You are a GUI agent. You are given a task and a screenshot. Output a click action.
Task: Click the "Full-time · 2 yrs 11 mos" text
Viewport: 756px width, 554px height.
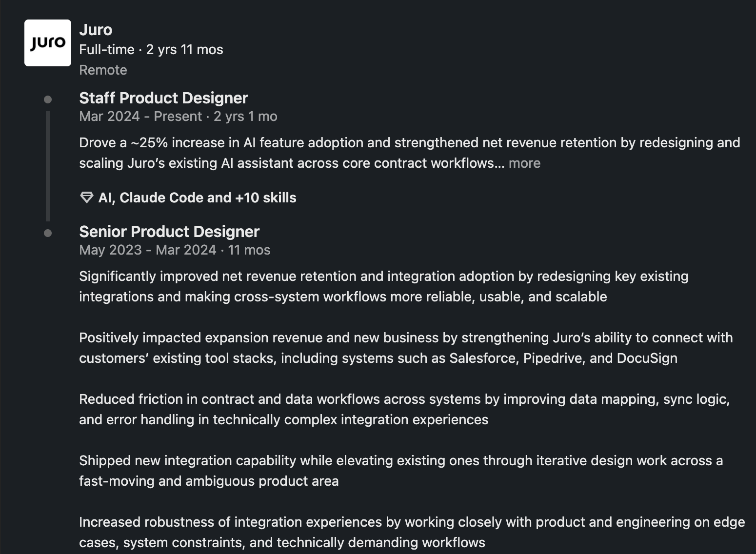click(x=151, y=50)
